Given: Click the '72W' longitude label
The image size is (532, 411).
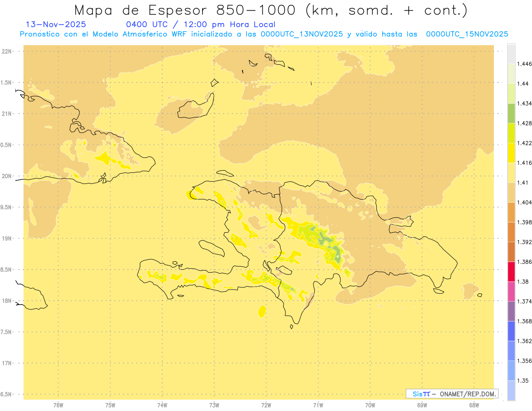Looking at the screenshot, I should (x=266, y=405).
